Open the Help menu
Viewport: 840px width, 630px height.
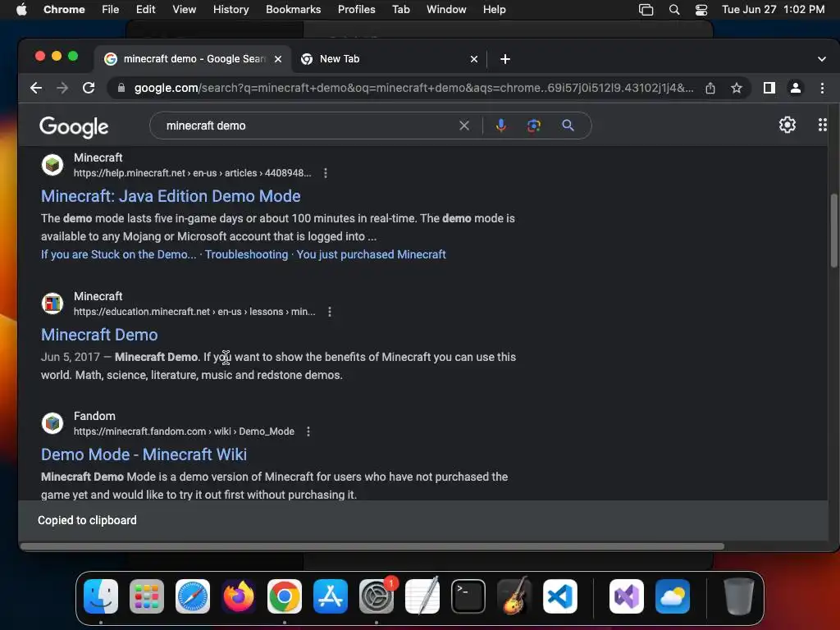tap(494, 10)
